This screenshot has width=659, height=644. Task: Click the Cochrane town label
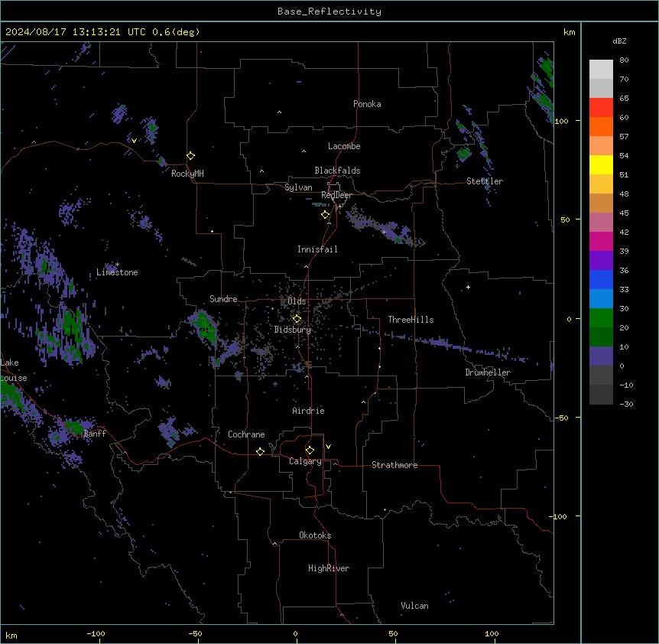[x=246, y=434]
